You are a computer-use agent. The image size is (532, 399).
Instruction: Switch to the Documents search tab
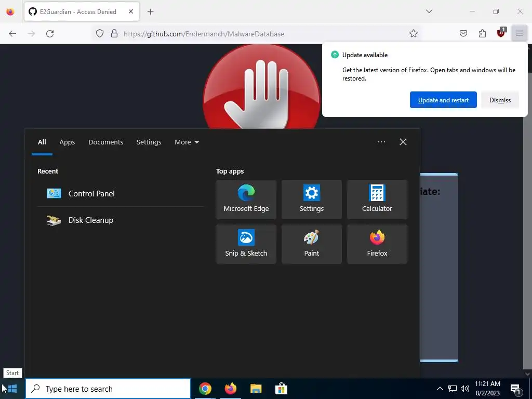(x=105, y=142)
